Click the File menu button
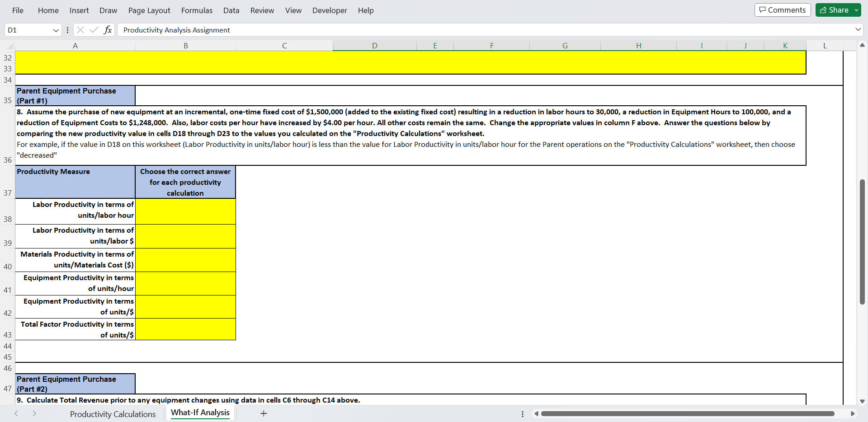The image size is (868, 422). pos(18,10)
